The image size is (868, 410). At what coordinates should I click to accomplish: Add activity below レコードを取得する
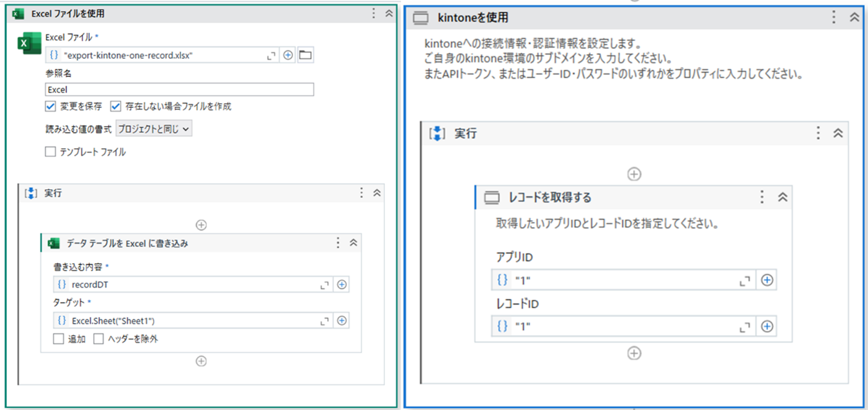tap(634, 353)
